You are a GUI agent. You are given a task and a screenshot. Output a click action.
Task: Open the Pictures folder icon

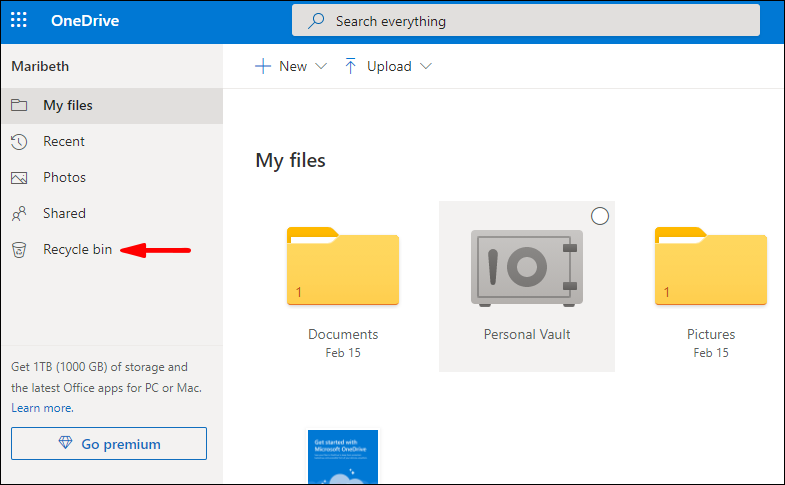pos(710,266)
